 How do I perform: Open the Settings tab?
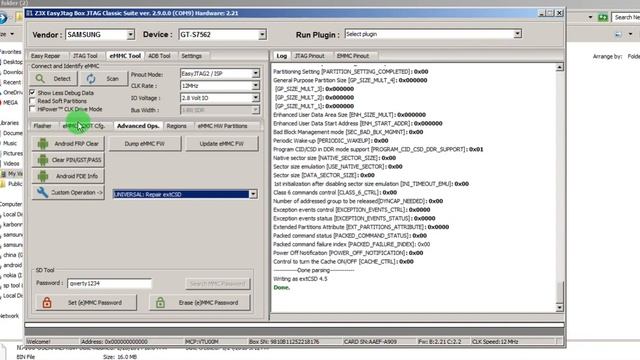point(191,56)
